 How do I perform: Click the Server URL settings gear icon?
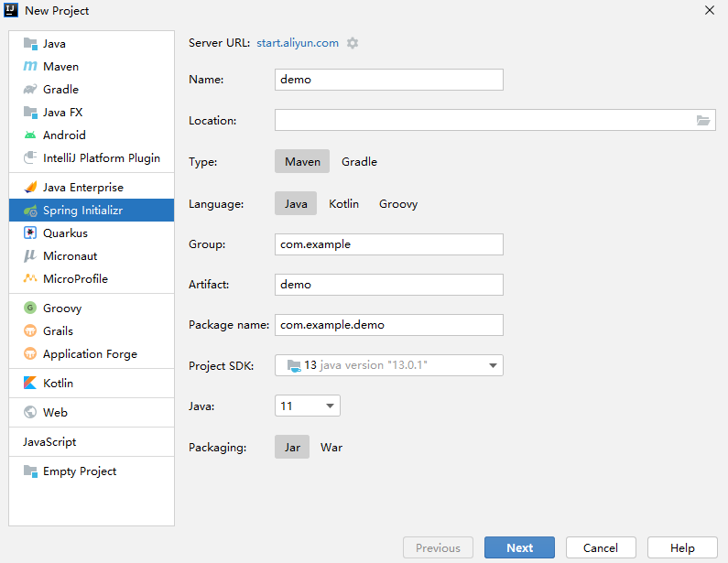(x=353, y=43)
